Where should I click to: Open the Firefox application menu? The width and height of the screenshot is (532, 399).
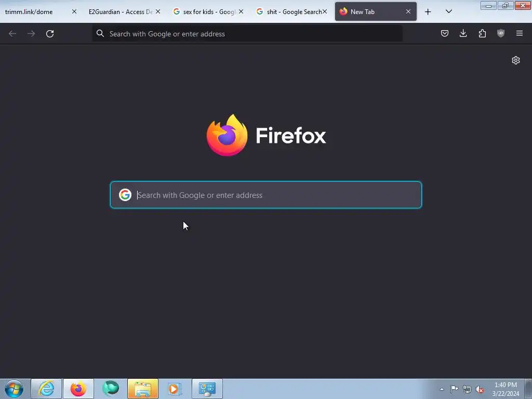click(520, 33)
